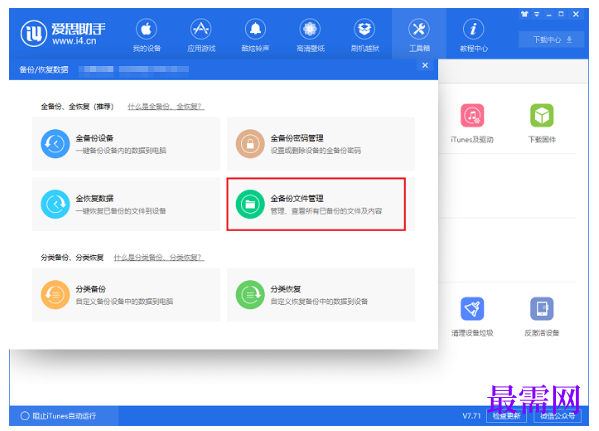Screen dimensions: 599x431
Task: Click 设置或删除设备的全备份密码 description
Action: 316,151
